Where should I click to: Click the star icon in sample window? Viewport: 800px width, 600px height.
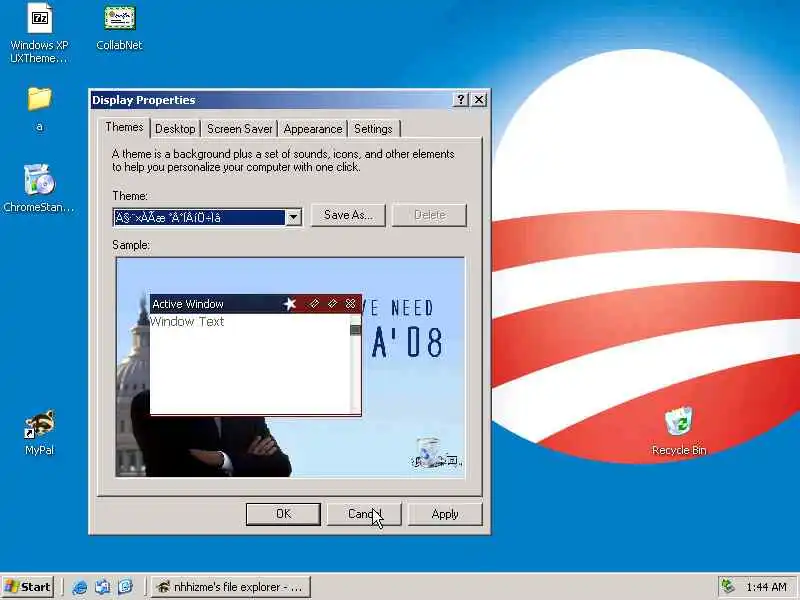tap(290, 304)
